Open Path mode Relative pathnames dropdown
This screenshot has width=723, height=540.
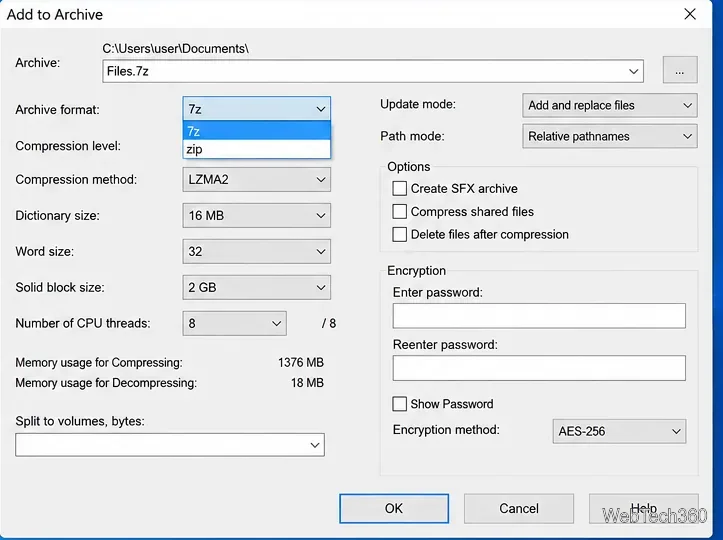click(x=610, y=136)
